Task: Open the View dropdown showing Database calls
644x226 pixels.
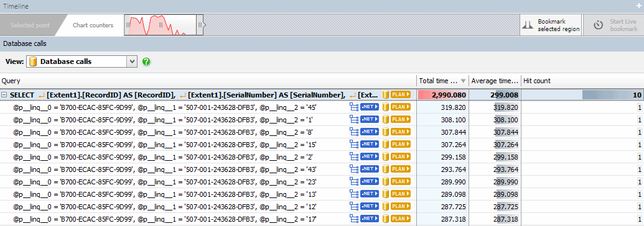Action: click(82, 62)
